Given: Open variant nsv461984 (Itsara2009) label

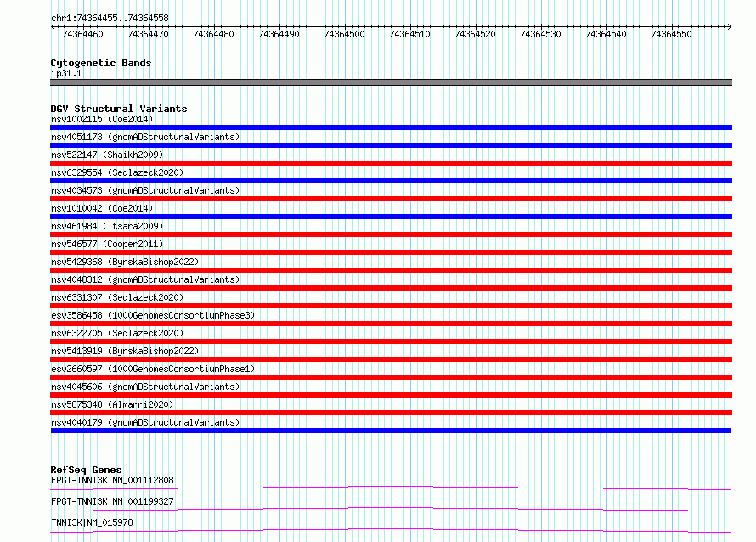Looking at the screenshot, I should [107, 226].
